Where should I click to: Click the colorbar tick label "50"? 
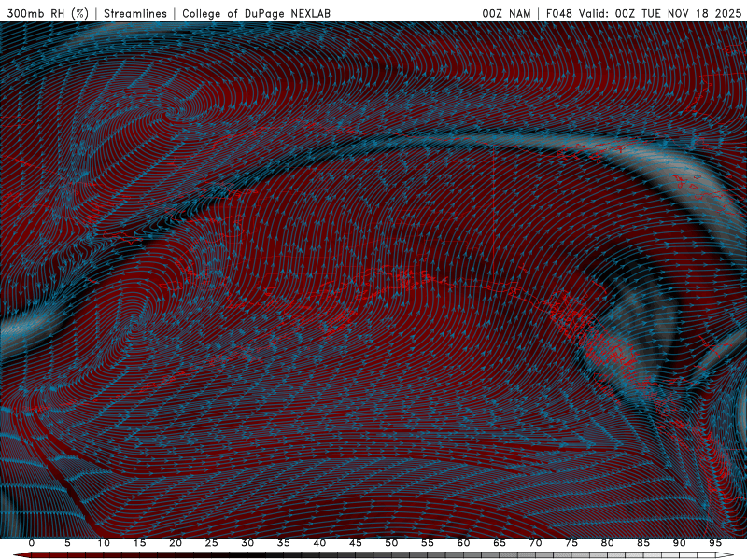tap(391, 543)
